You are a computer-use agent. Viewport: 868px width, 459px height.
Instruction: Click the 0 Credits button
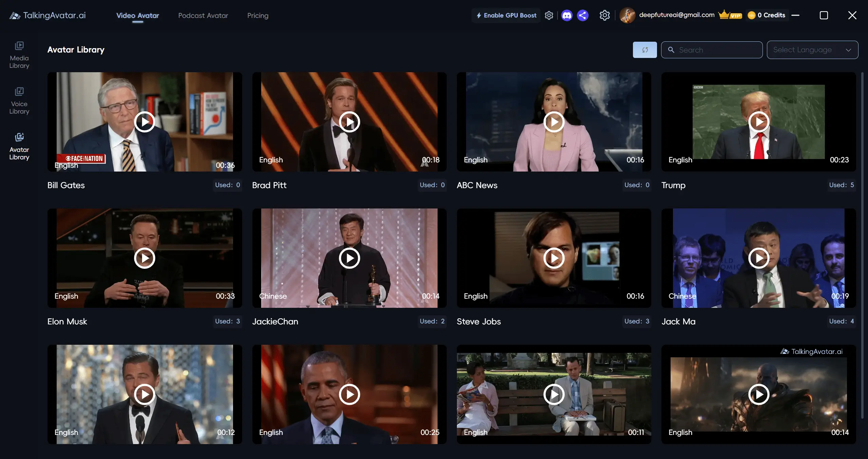coord(767,15)
